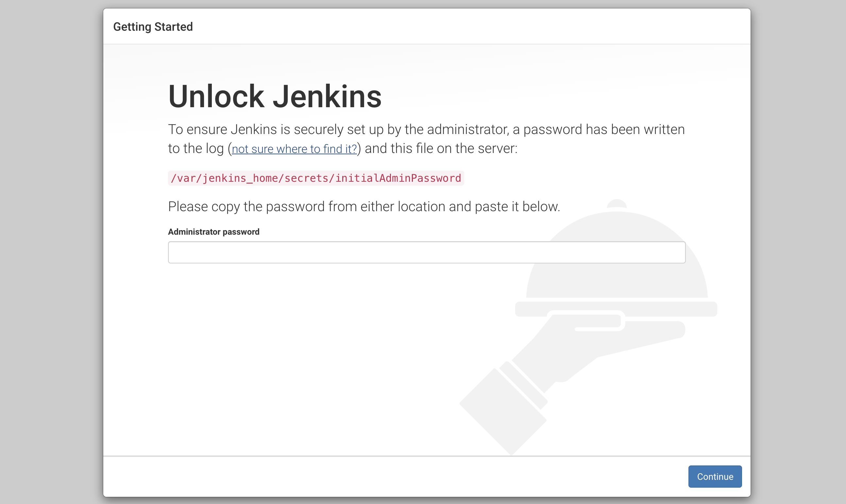Click the gray backdrop left of the dialog
Viewport: 846px width, 504px height.
click(51, 251)
